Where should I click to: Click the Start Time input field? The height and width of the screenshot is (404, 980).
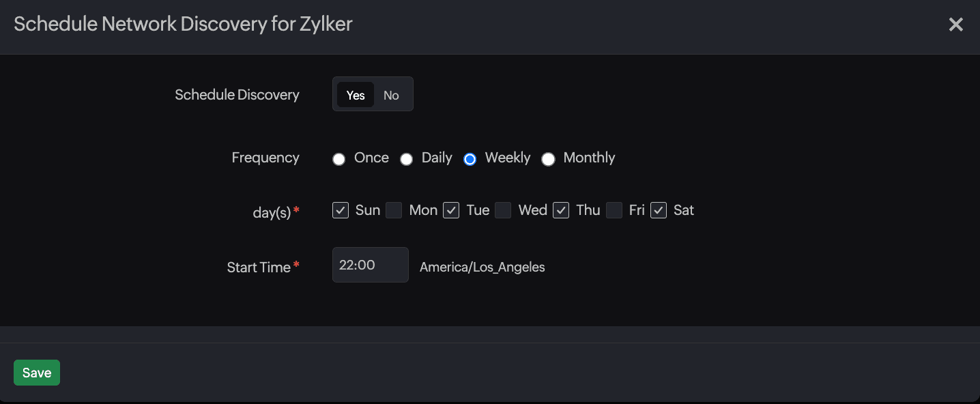pos(370,265)
